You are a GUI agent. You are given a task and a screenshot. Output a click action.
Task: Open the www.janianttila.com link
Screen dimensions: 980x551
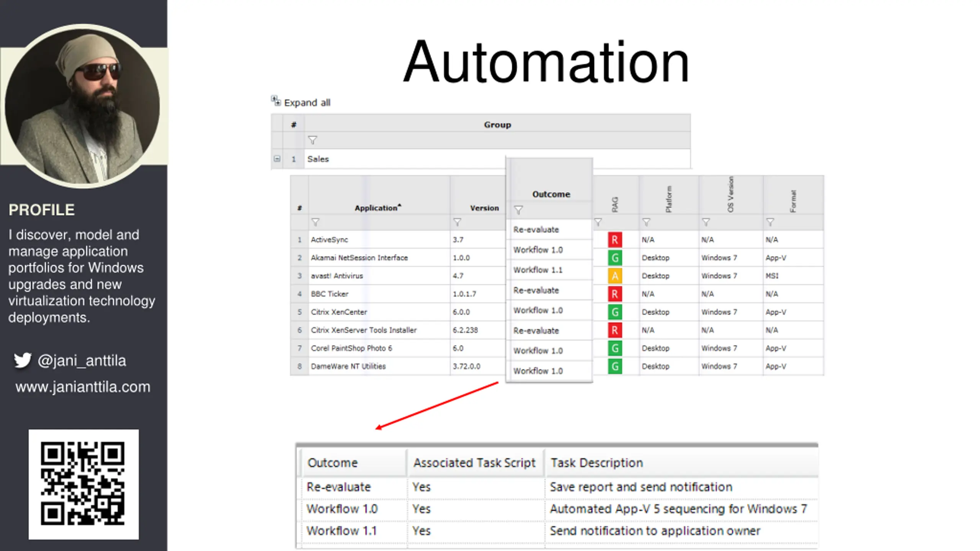point(83,387)
